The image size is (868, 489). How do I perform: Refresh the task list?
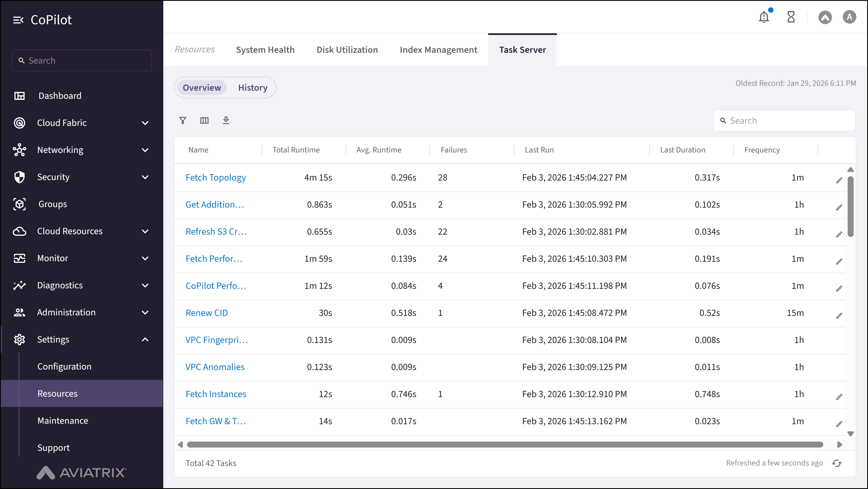(837, 463)
